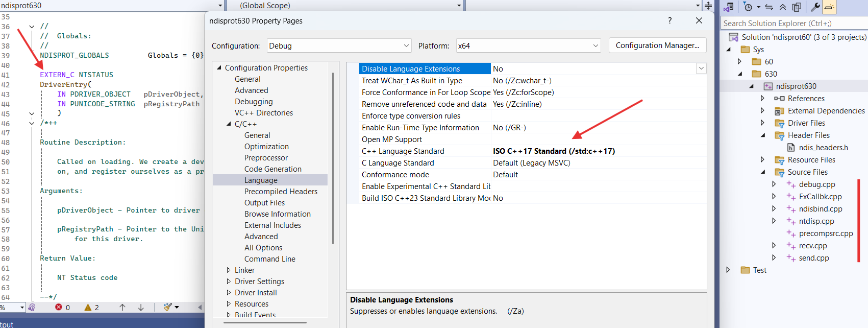Click the Sync with Active Document icon
This screenshot has width=868, height=328.
click(769, 7)
